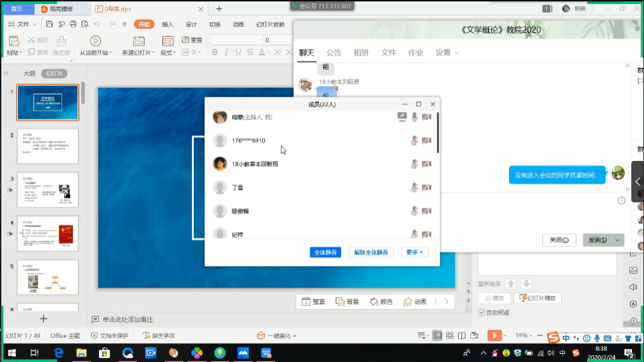Viewport: 644px width, 362px height.
Task: Open the 公告 tab in the group chat
Action: (x=334, y=53)
